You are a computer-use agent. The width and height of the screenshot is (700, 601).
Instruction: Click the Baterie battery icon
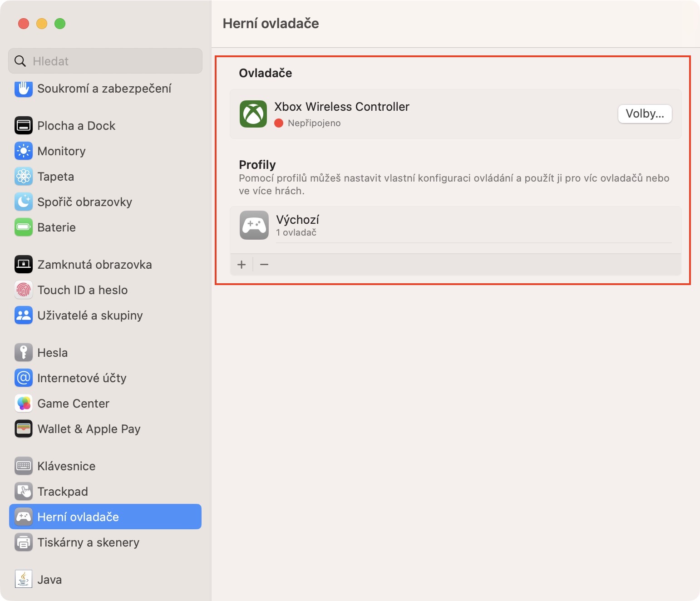coord(24,227)
